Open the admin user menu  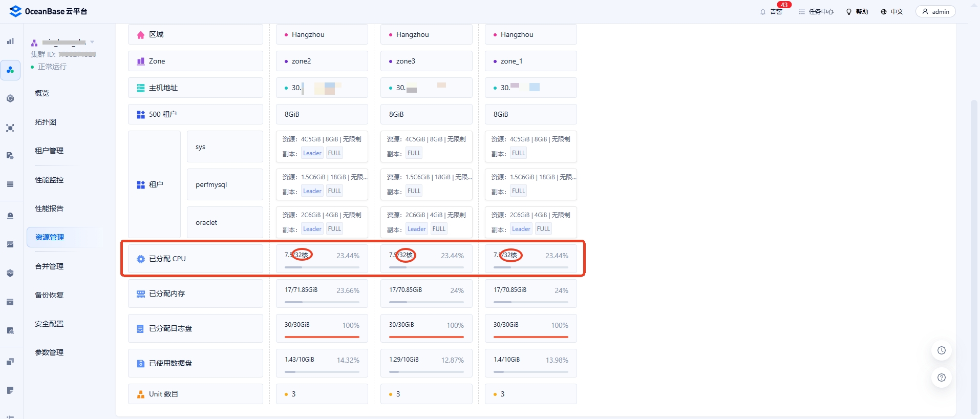click(935, 12)
